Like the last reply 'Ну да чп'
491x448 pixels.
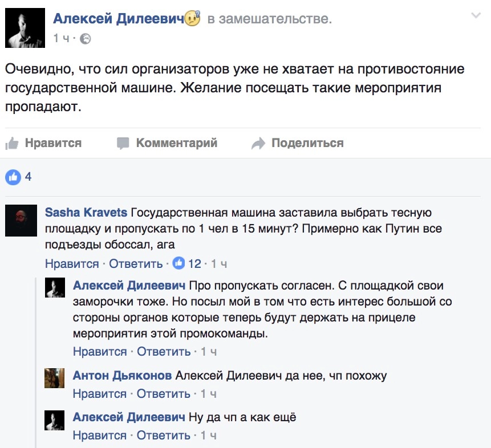[x=100, y=435]
